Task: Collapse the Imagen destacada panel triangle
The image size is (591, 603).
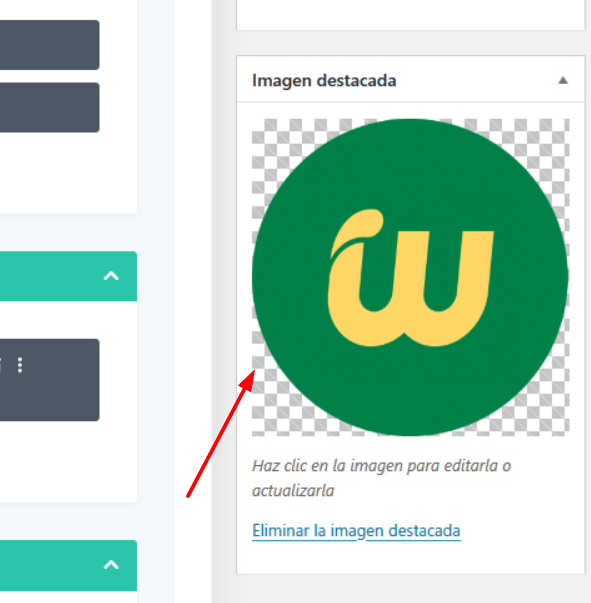Action: point(563,80)
